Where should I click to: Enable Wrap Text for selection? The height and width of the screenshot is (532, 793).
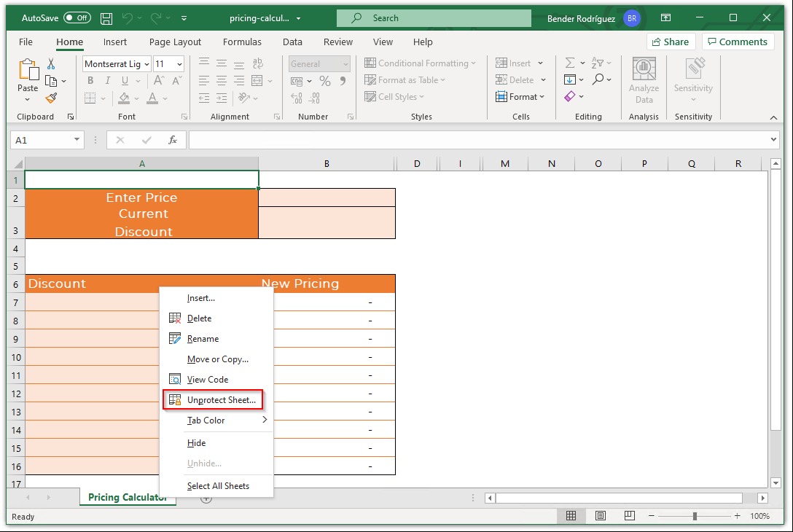[x=258, y=63]
